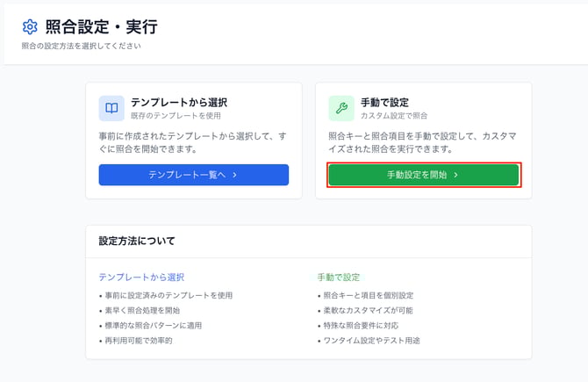588x382 pixels.
Task: Open the テンプレート一覧へ blue button
Action: (193, 176)
